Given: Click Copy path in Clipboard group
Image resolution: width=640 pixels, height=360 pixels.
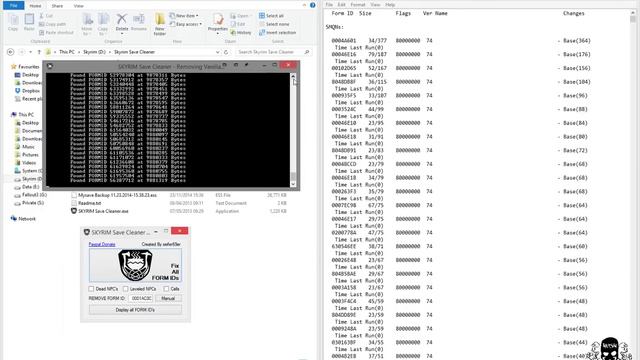Looking at the screenshot, I should click(x=52, y=24).
